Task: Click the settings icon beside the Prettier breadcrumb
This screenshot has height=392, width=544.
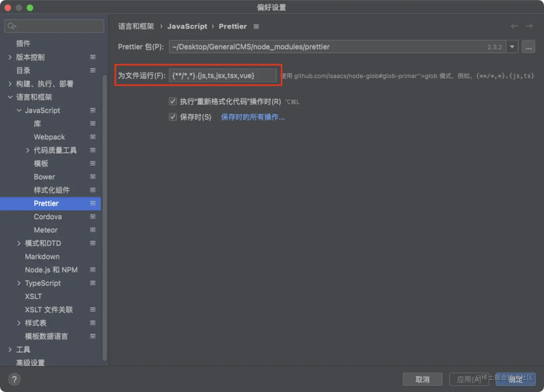Action: (256, 26)
